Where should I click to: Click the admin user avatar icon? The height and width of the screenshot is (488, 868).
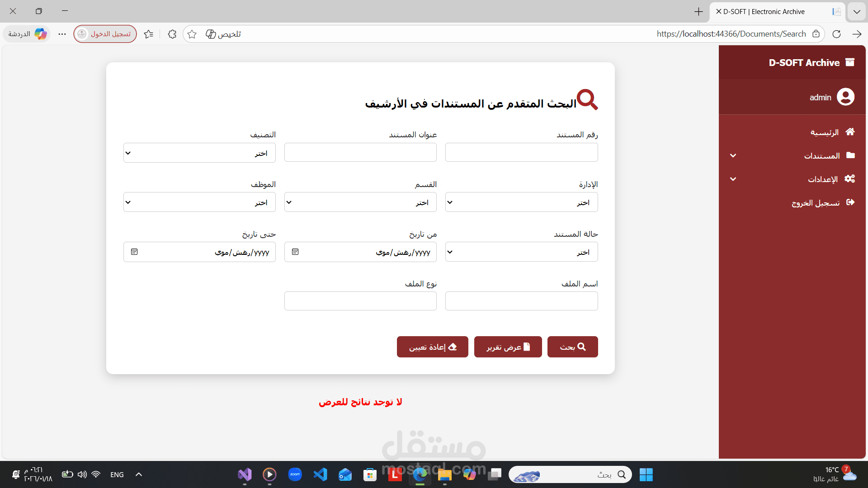[x=845, y=97]
